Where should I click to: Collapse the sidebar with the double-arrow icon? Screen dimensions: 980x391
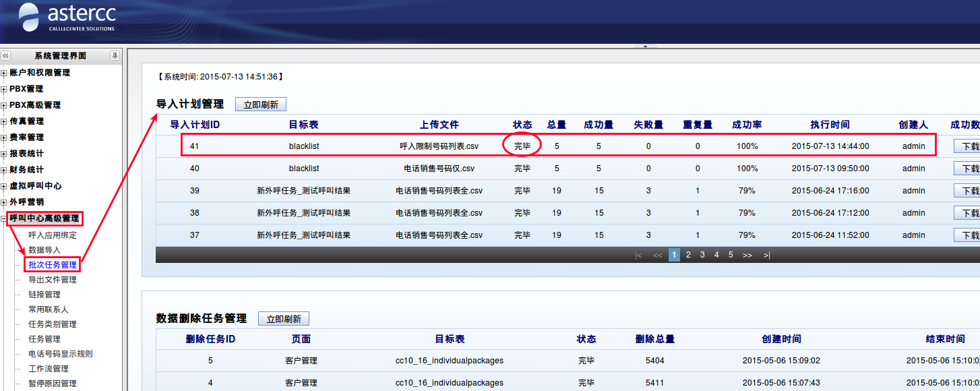click(5, 56)
